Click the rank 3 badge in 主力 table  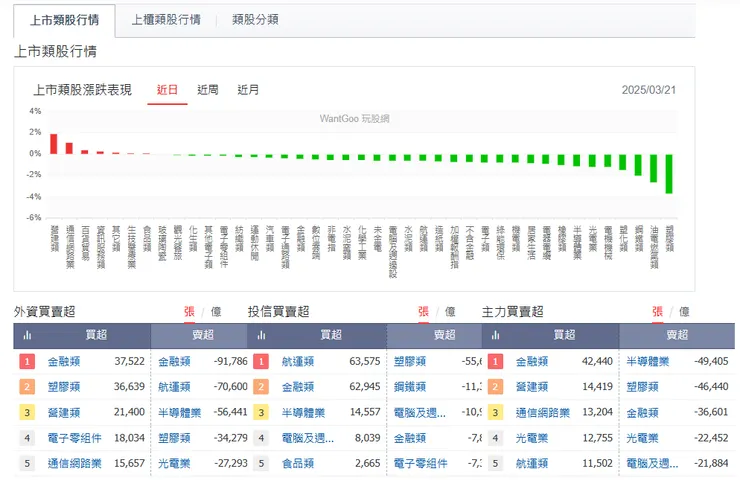(495, 412)
